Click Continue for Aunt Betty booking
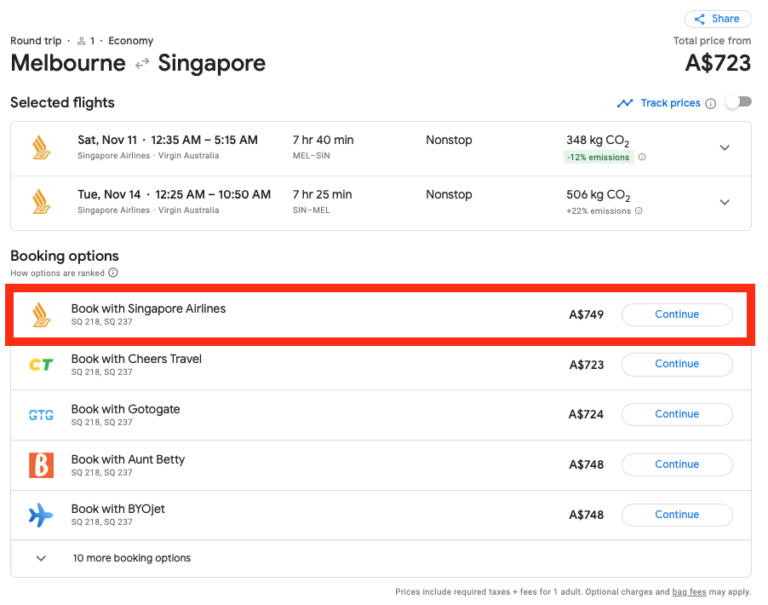The height and width of the screenshot is (605, 768). pyautogui.click(x=677, y=464)
